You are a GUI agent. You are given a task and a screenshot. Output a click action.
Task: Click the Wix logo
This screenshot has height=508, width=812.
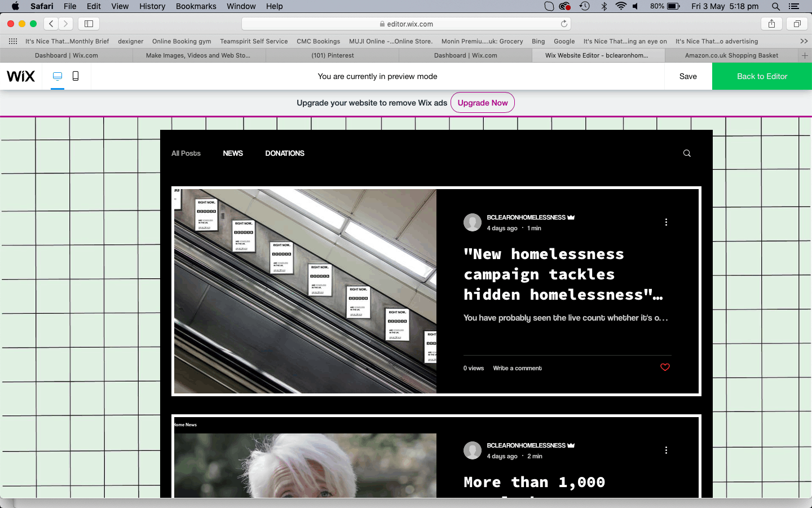tap(21, 76)
